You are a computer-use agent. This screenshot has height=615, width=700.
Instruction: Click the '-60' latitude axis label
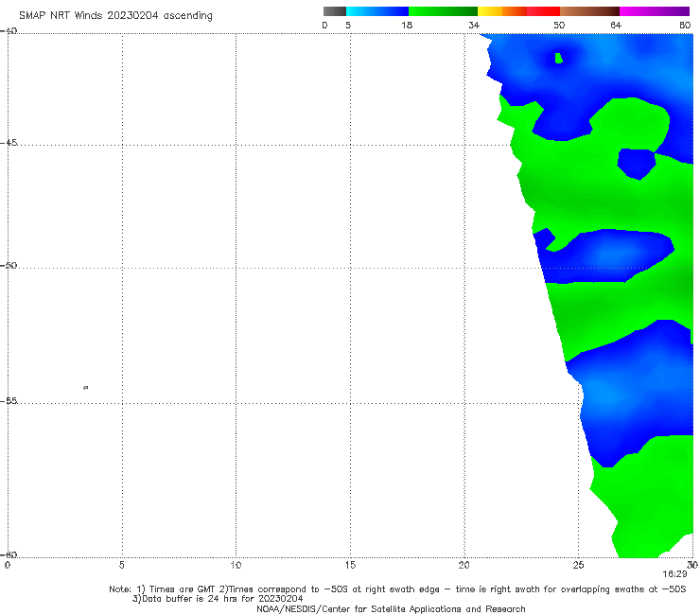[9, 554]
